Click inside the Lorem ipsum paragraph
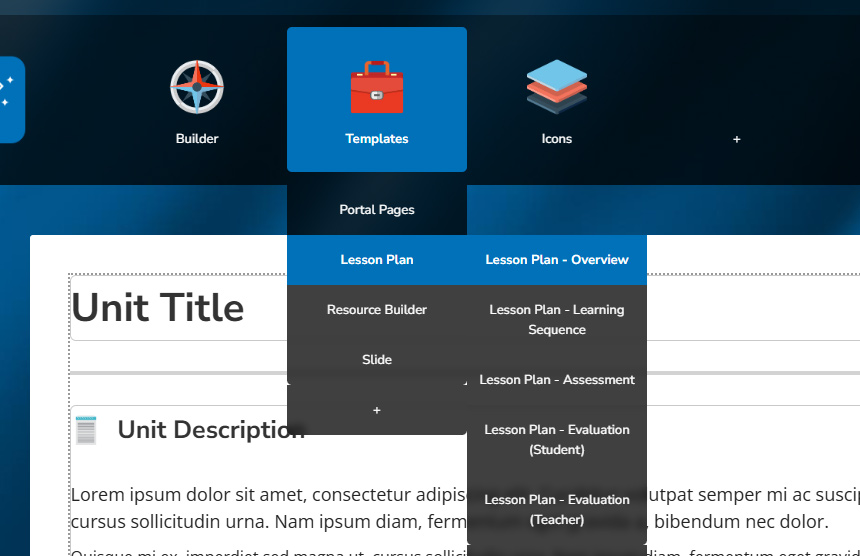860x556 pixels. click(250, 508)
